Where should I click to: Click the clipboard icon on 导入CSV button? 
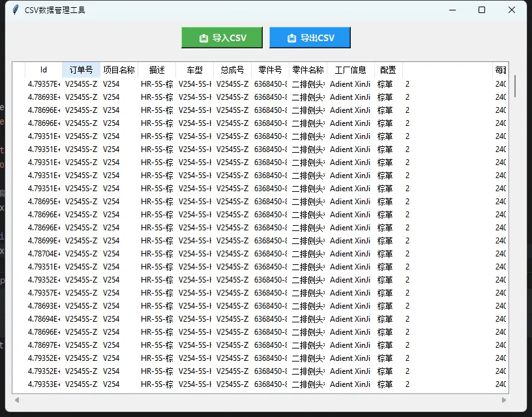(203, 38)
